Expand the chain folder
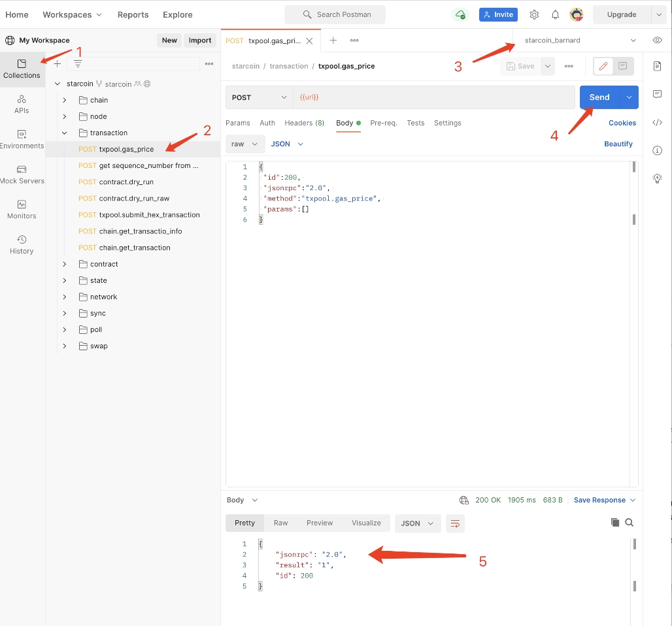 (x=64, y=100)
